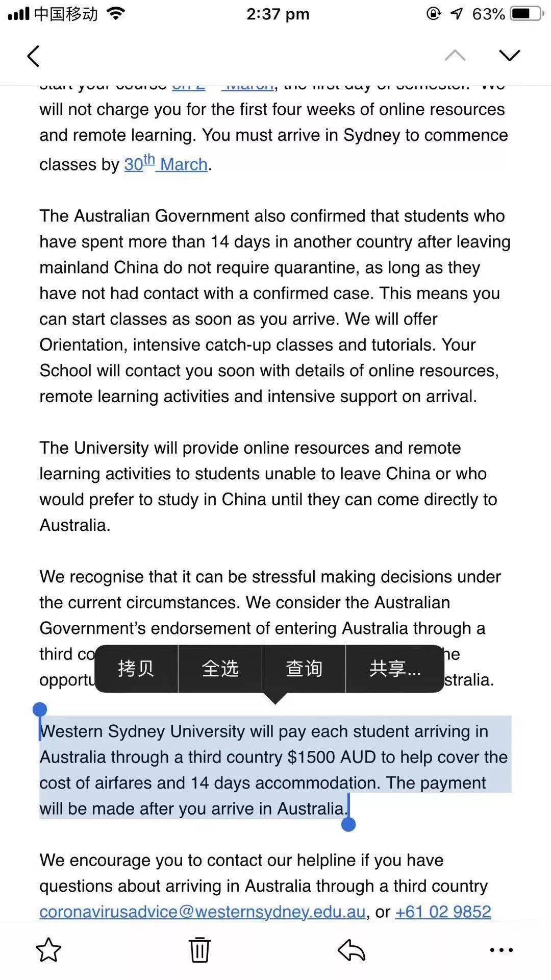Tap 查询 (Look Up) menu option
This screenshot has width=551, height=980.
coord(304,668)
